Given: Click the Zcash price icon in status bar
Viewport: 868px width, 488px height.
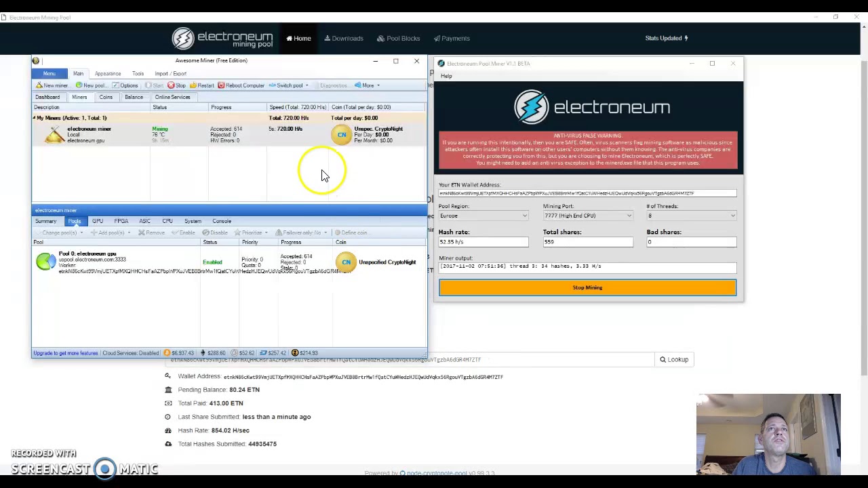Looking at the screenshot, I should point(295,353).
